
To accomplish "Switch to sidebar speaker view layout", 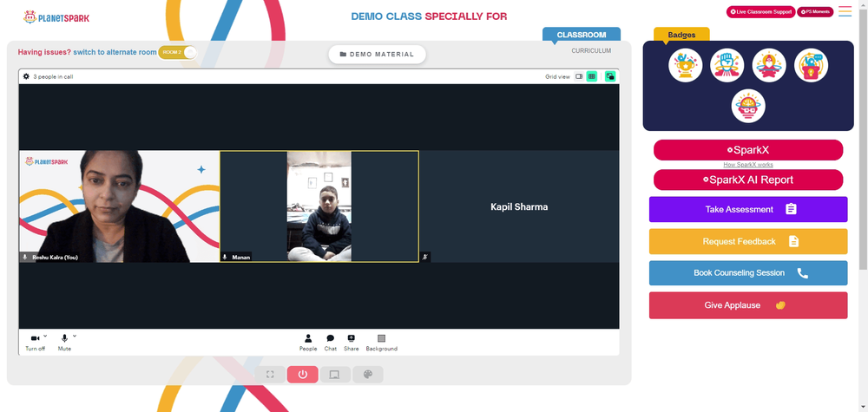I will 579,76.
